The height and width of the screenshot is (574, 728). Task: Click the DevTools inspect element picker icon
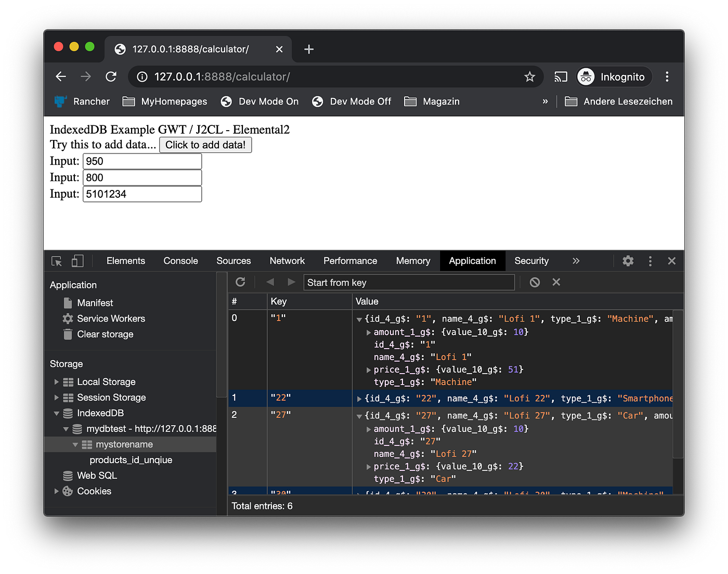tap(57, 261)
